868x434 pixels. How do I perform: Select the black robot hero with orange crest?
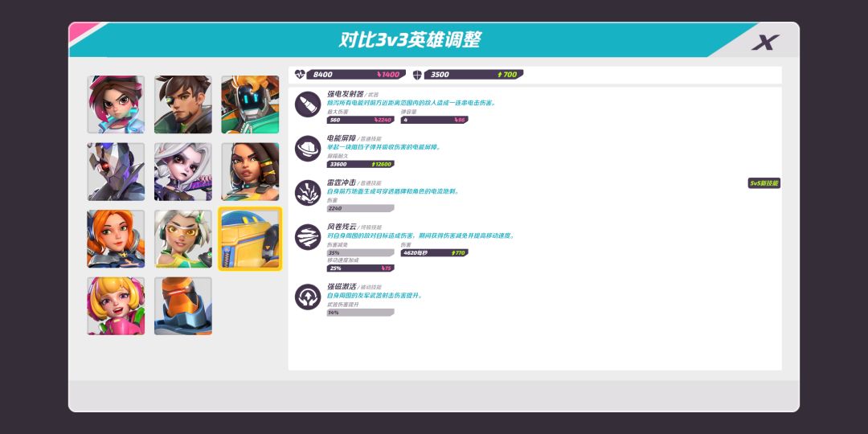[250, 104]
